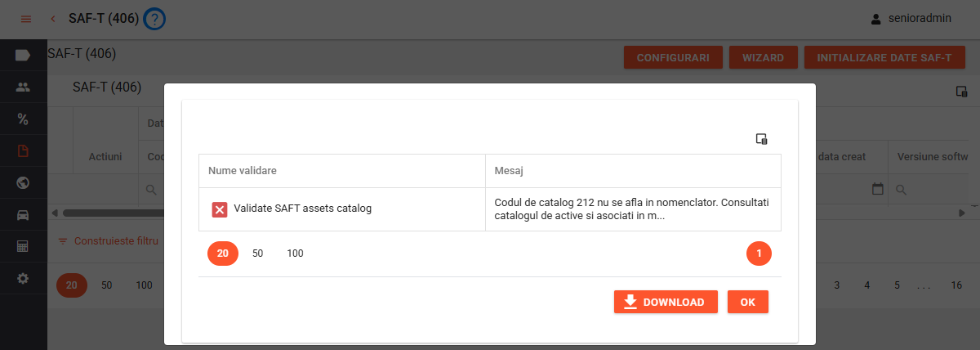
Task: Open the senioradmin user menu
Action: point(911,18)
